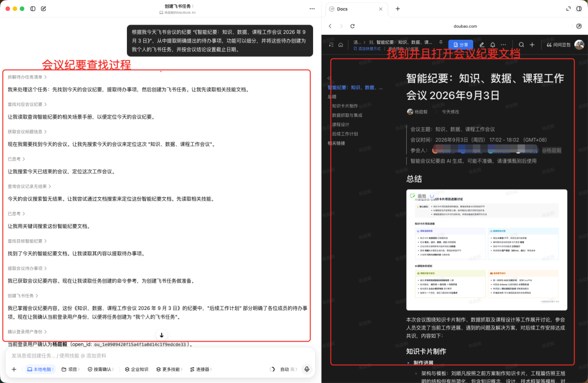Expand 查找目标智能纪要 step
Image resolution: width=588 pixels, height=383 pixels.
pyautogui.click(x=27, y=241)
